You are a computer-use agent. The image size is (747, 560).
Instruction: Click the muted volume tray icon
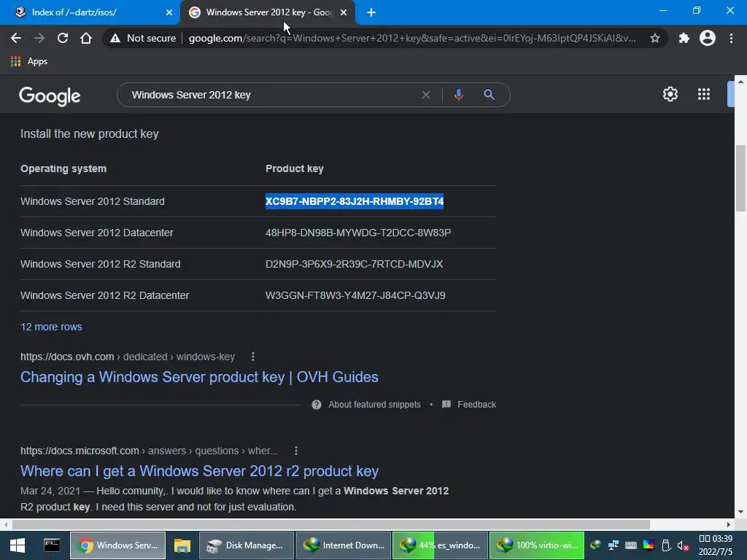(683, 545)
